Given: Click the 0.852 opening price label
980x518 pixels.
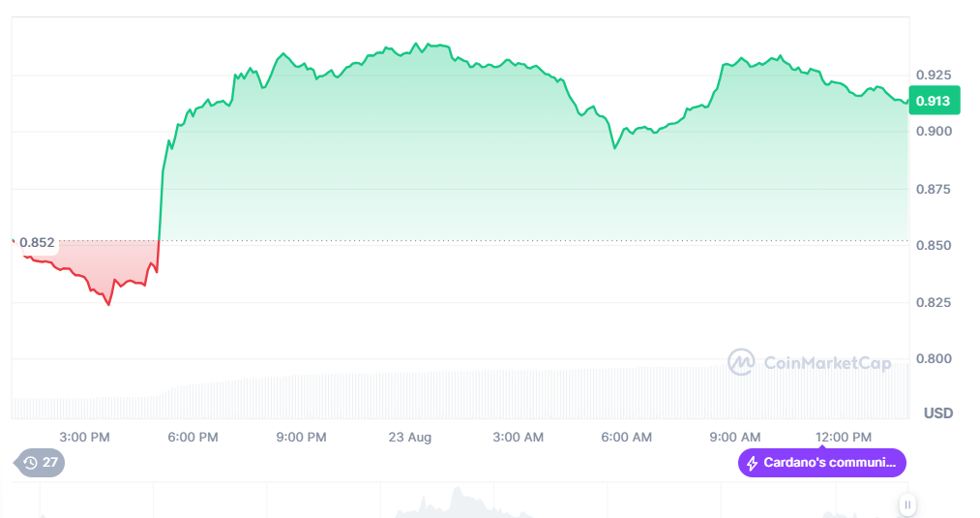Looking at the screenshot, I should [37, 243].
